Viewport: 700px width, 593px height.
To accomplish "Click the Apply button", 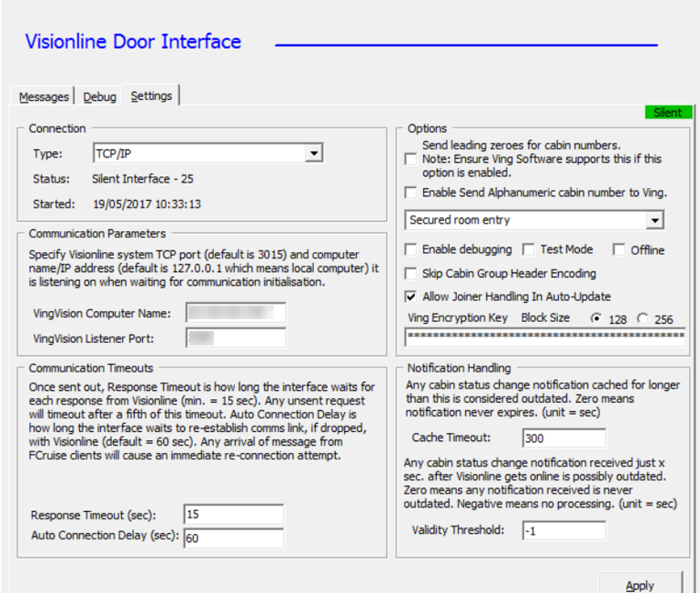I will click(x=640, y=585).
